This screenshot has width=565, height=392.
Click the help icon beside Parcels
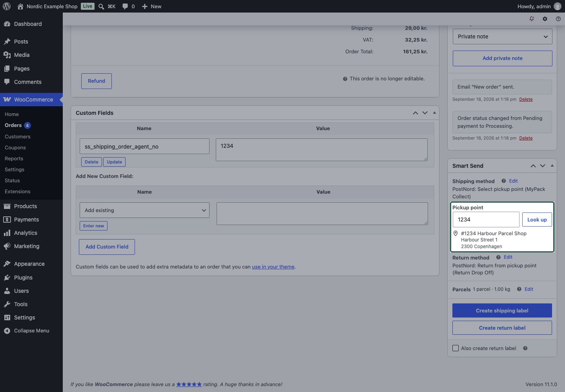pyautogui.click(x=519, y=289)
